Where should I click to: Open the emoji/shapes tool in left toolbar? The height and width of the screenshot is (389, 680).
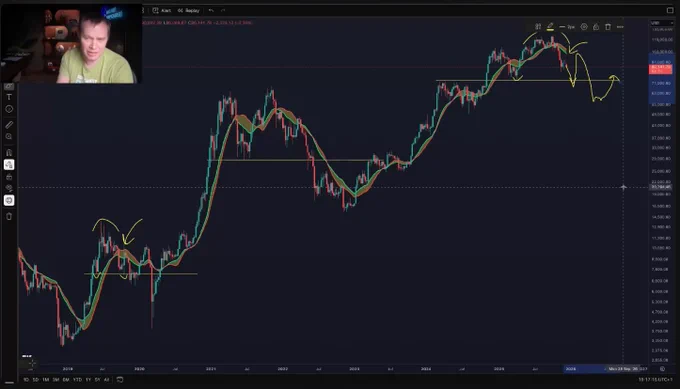(x=9, y=109)
